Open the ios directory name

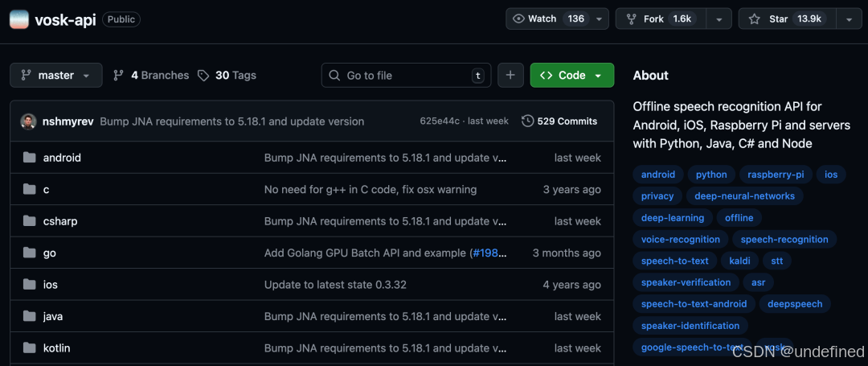51,285
